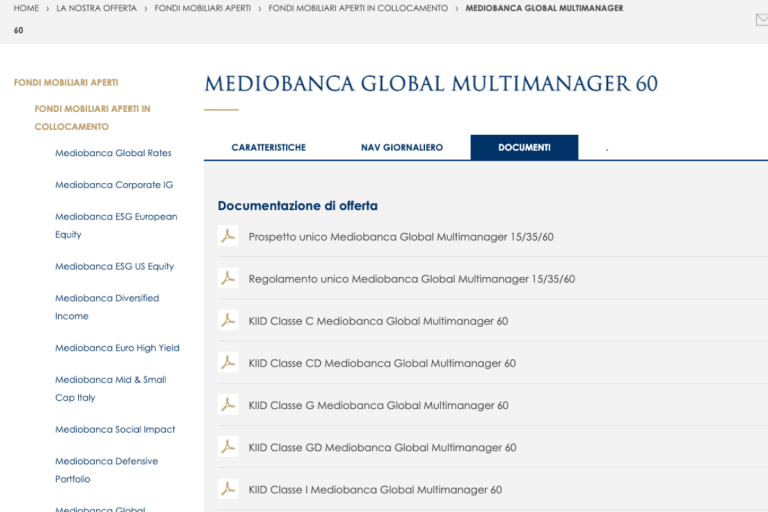The width and height of the screenshot is (768, 512).
Task: Open Fondi Mobiliari Aperti in Collocamento sidebar item
Action: 93,118
